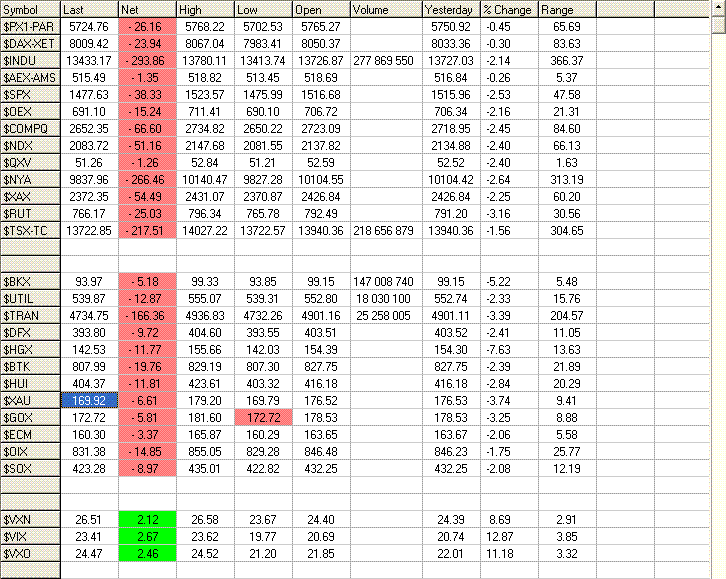This screenshot has width=726, height=579.
Task: Click the scrollbar up arrow
Action: pos(718,8)
